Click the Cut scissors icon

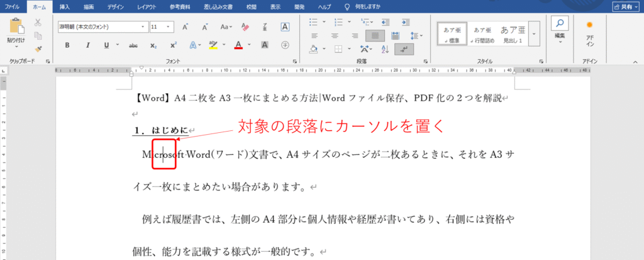(38, 22)
